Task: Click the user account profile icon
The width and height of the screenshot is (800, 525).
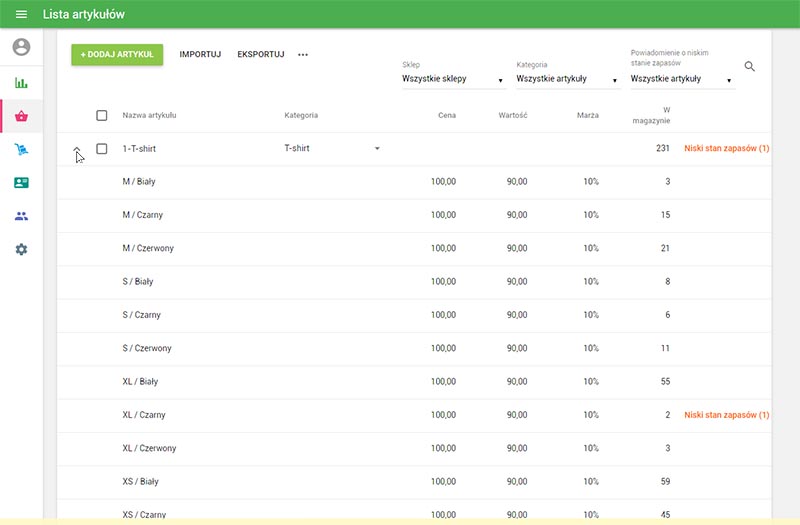Action: click(21, 47)
